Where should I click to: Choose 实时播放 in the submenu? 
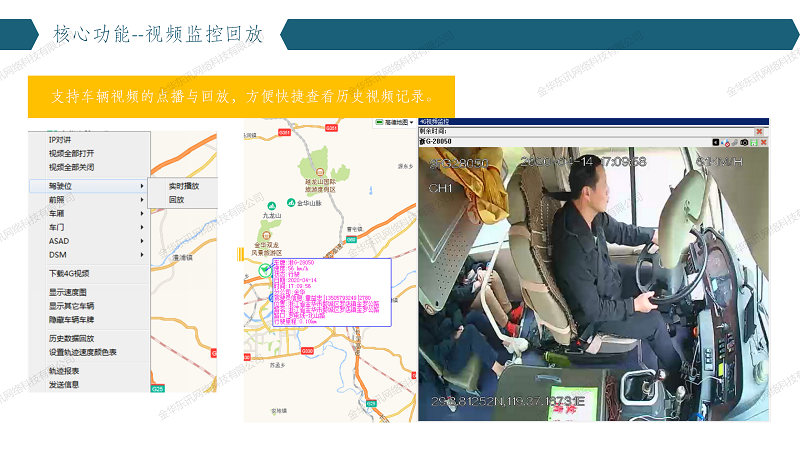(183, 186)
